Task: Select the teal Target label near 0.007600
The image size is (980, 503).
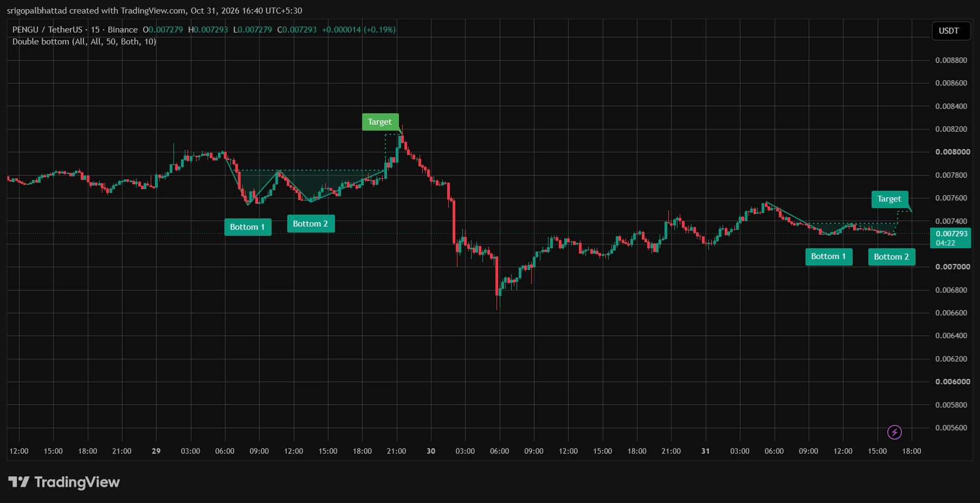Action: pos(889,199)
